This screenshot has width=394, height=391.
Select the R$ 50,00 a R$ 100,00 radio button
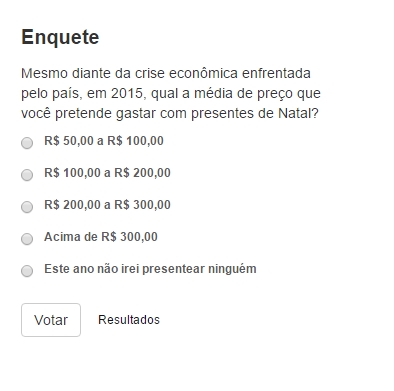click(27, 143)
